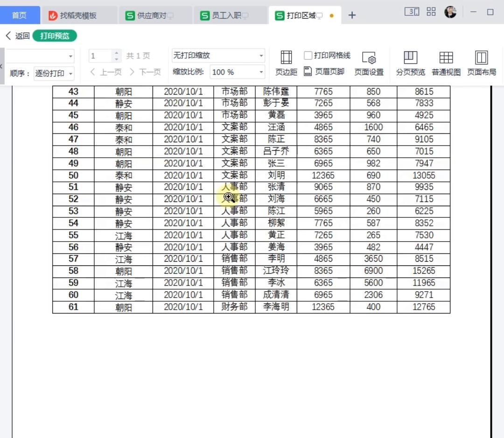Switch to the 首页 home tab
This screenshot has width=504, height=438.
[20, 15]
